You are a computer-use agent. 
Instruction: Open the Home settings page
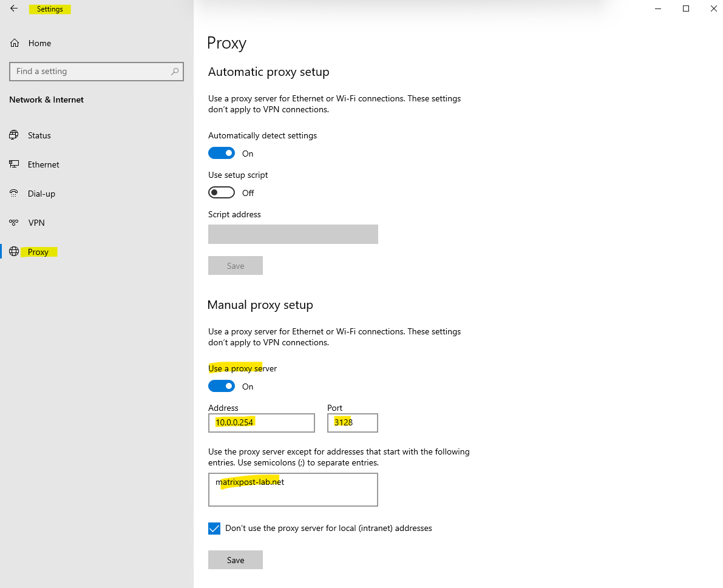pos(97,43)
